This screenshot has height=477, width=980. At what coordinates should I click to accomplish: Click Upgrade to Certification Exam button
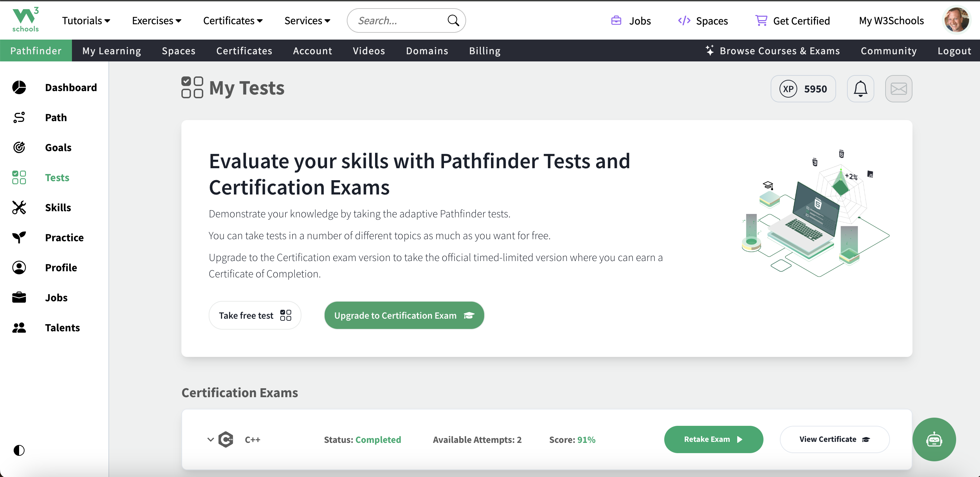(404, 315)
